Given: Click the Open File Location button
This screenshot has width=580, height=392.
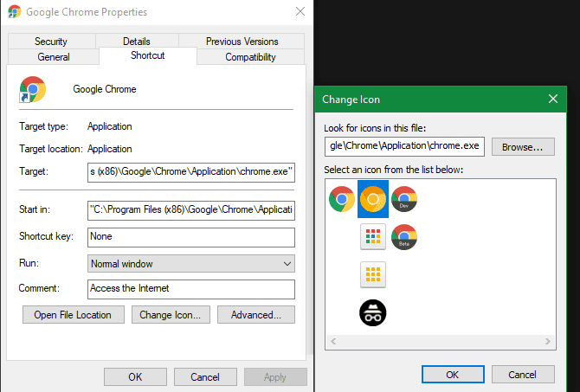Looking at the screenshot, I should point(74,315).
